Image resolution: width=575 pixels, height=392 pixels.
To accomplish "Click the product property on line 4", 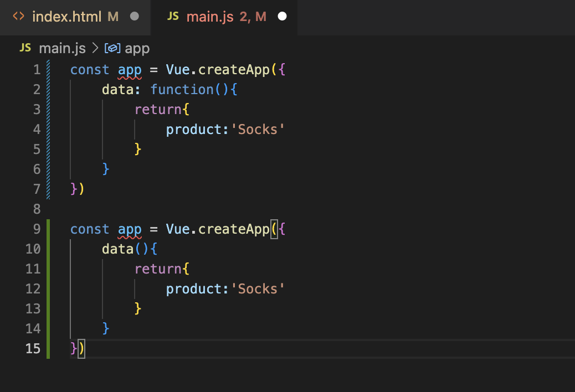I will coord(194,130).
